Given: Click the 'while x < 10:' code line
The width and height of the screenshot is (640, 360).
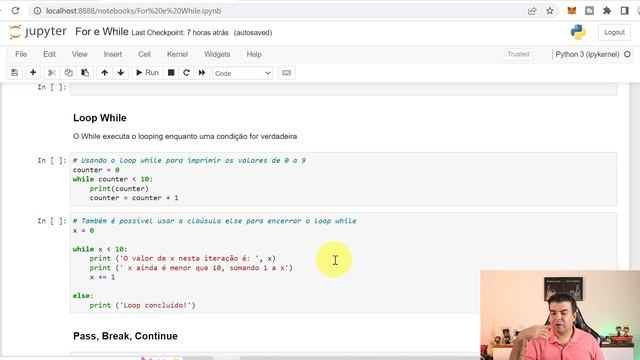Looking at the screenshot, I should click(x=100, y=249).
